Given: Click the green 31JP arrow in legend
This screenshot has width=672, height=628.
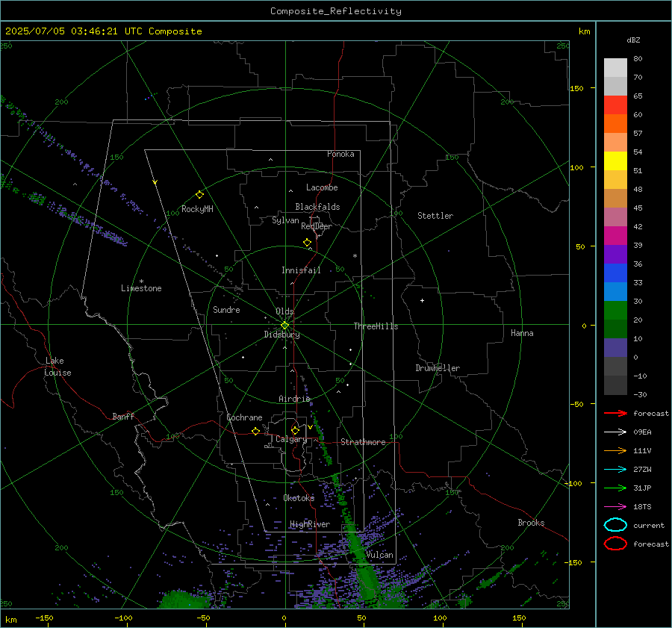Looking at the screenshot, I should pos(615,488).
